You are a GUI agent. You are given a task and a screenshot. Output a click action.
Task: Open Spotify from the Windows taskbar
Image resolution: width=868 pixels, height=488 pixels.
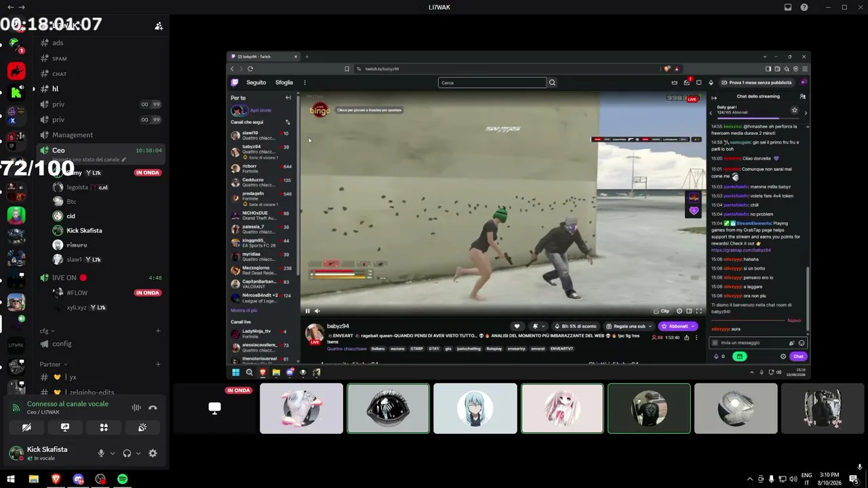(x=123, y=479)
